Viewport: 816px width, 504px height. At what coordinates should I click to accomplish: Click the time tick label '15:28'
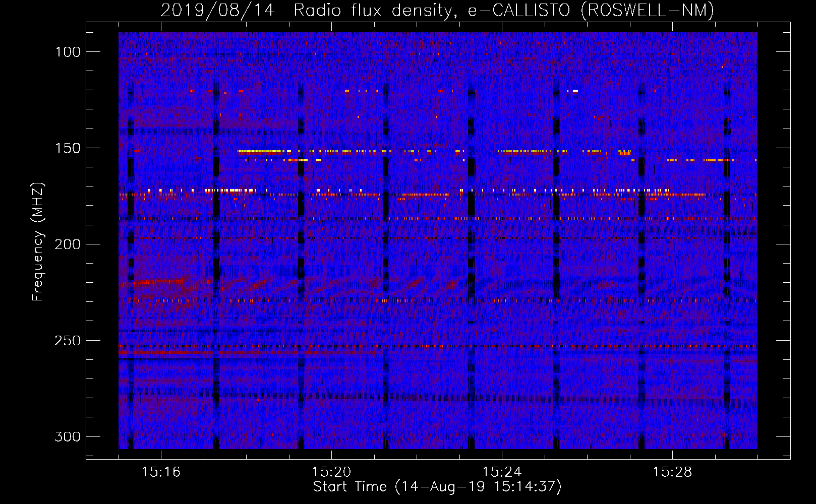click(672, 472)
